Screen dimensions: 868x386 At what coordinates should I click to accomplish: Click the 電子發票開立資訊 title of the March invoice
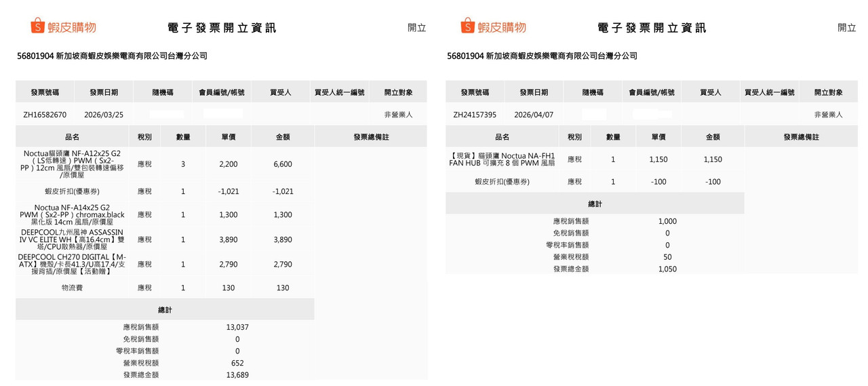pos(222,28)
